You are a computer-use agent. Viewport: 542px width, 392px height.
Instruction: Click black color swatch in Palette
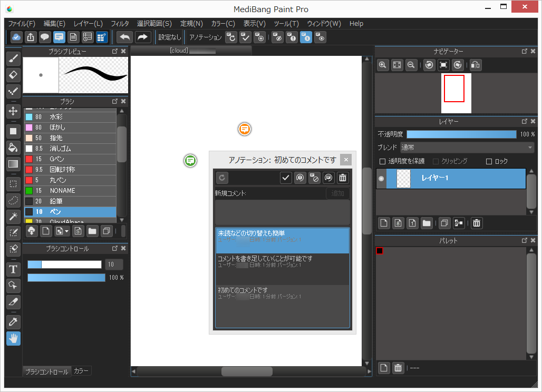tap(380, 251)
